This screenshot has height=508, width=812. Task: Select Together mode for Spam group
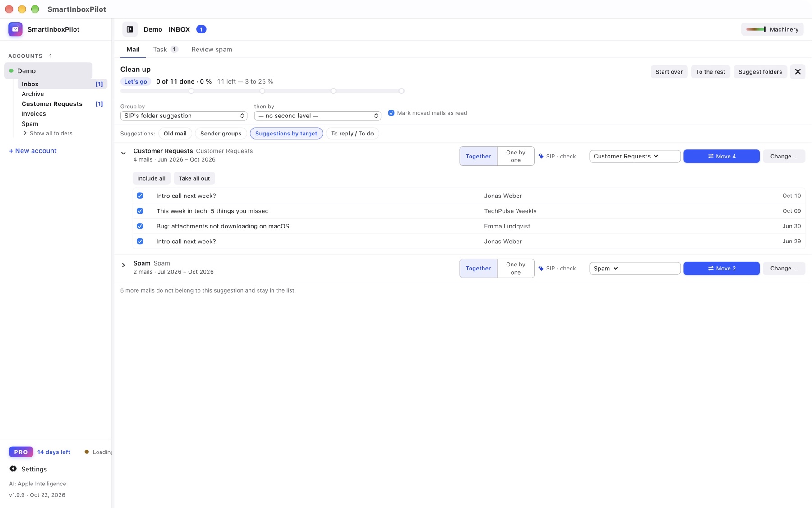478,268
